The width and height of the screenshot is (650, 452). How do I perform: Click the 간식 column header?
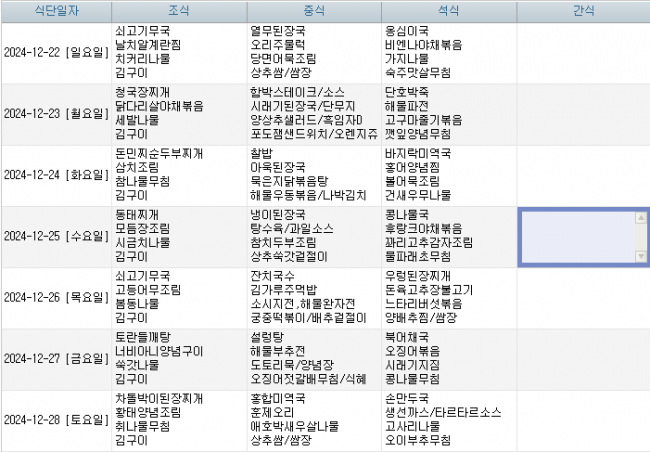(582, 11)
